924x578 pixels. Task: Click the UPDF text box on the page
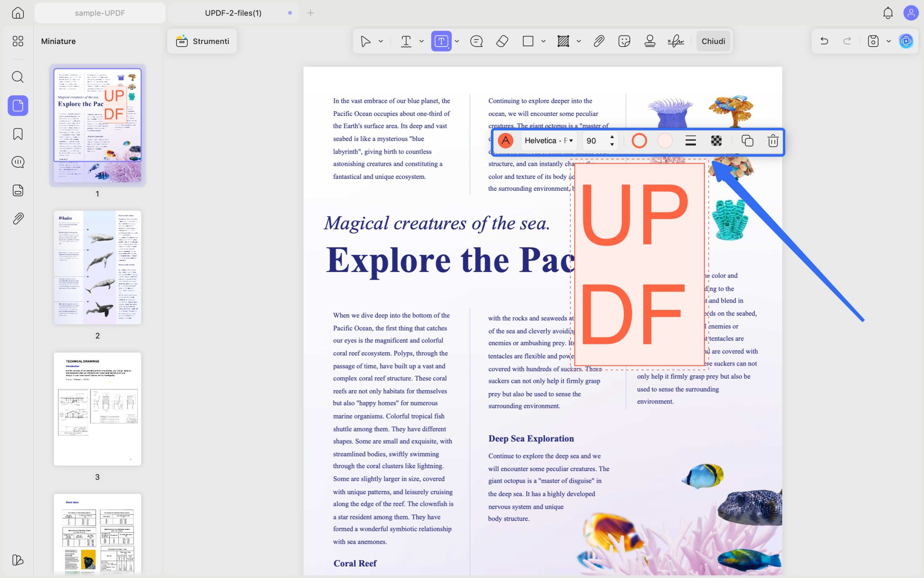[640, 264]
